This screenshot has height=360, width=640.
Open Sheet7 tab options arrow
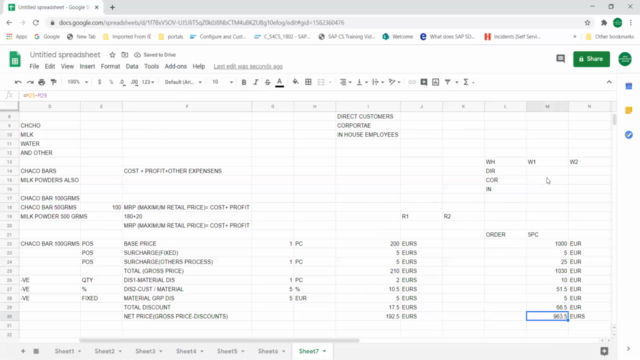point(324,351)
